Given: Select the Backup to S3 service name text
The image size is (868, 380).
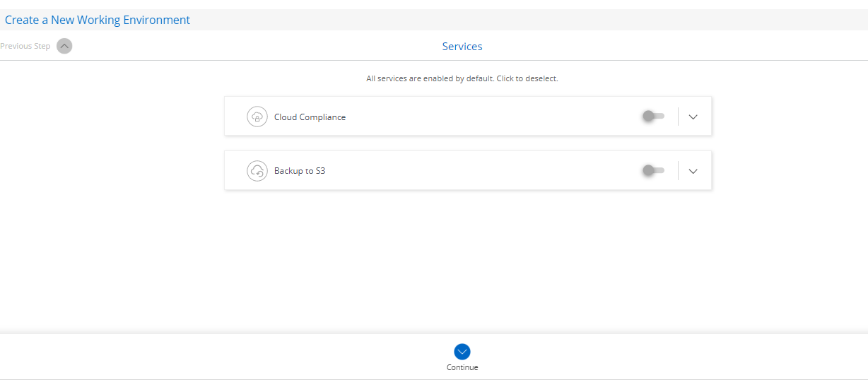Looking at the screenshot, I should [x=300, y=171].
